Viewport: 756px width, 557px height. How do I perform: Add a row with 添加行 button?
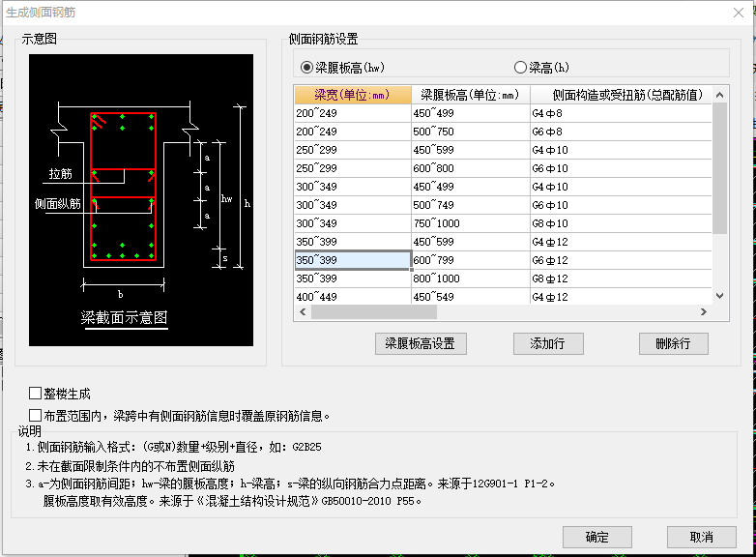pos(548,343)
